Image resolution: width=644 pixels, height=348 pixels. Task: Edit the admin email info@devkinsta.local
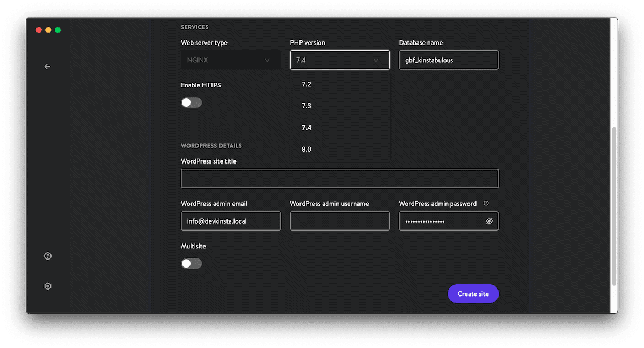(231, 220)
